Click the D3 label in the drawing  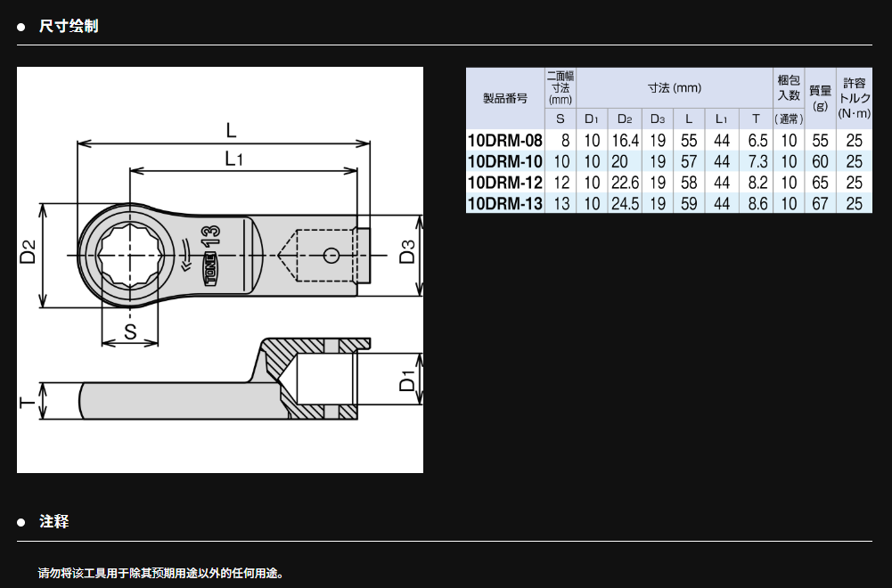407,256
